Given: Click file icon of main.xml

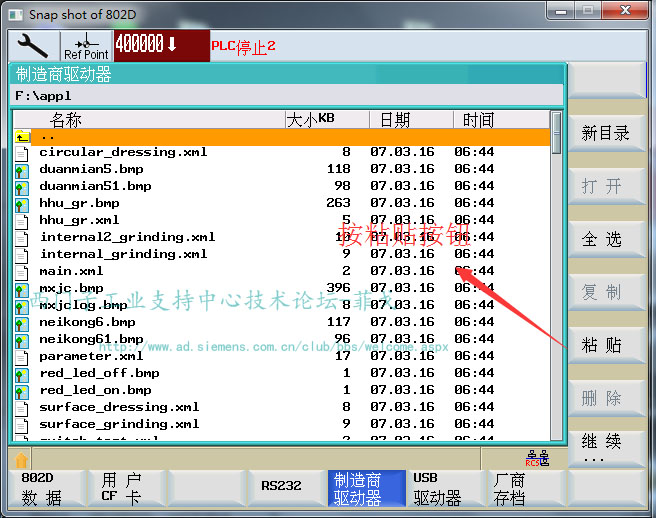Looking at the screenshot, I should [x=22, y=272].
